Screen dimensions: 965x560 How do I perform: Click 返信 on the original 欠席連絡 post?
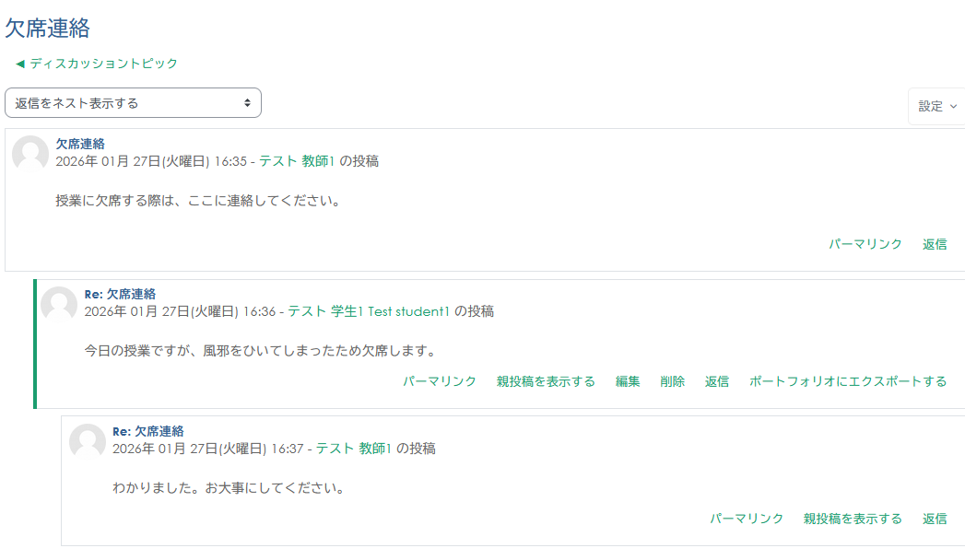[x=936, y=244]
